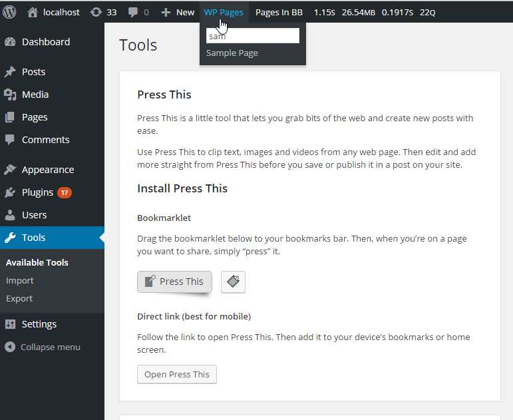Click the Bookmarklet subheading
Viewport: 513px width, 420px height.
pyautogui.click(x=164, y=218)
